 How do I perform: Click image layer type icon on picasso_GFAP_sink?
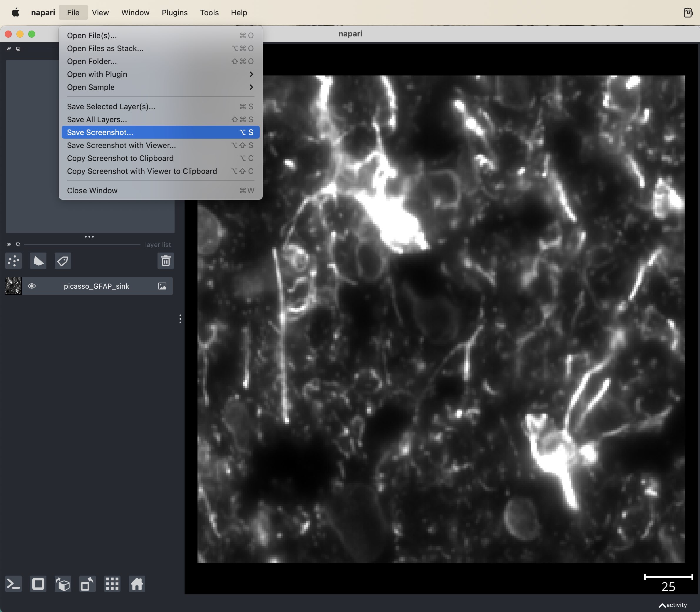(162, 286)
